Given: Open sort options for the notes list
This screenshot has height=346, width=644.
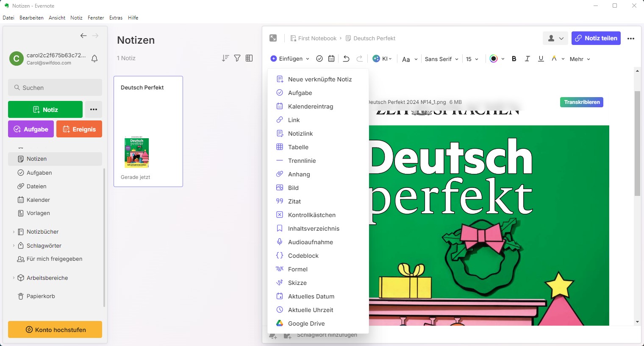Looking at the screenshot, I should pyautogui.click(x=225, y=58).
